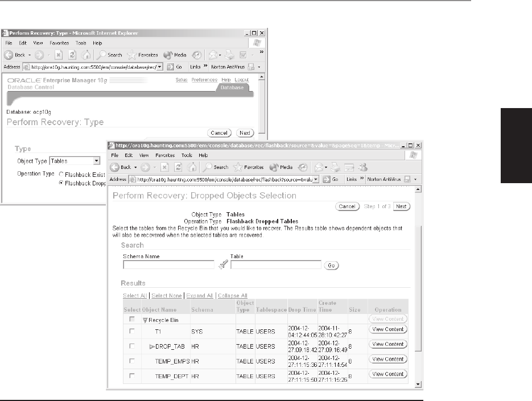
Task: Open Edit menu in front flashback window
Action: 129,155
